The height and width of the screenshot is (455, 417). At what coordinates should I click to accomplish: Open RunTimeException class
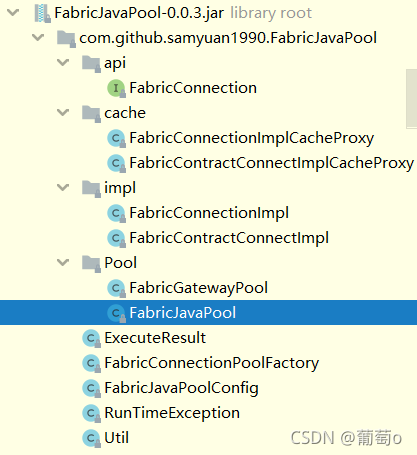pyautogui.click(x=172, y=414)
